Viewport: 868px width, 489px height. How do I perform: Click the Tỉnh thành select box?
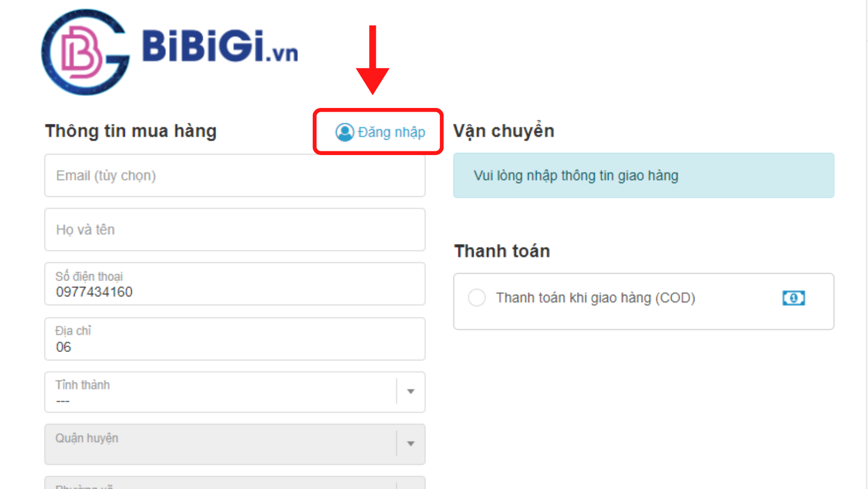point(235,392)
